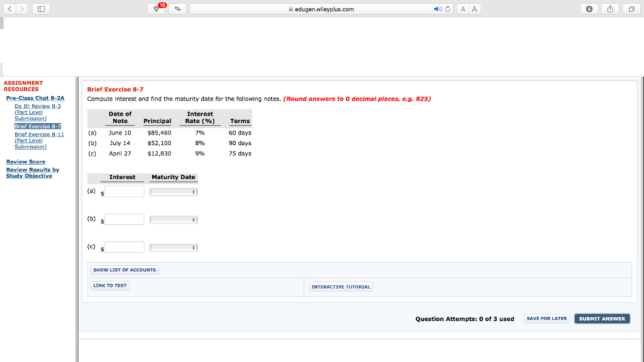644x362 pixels.
Task: Click the July 14 date cell
Action: coord(120,143)
